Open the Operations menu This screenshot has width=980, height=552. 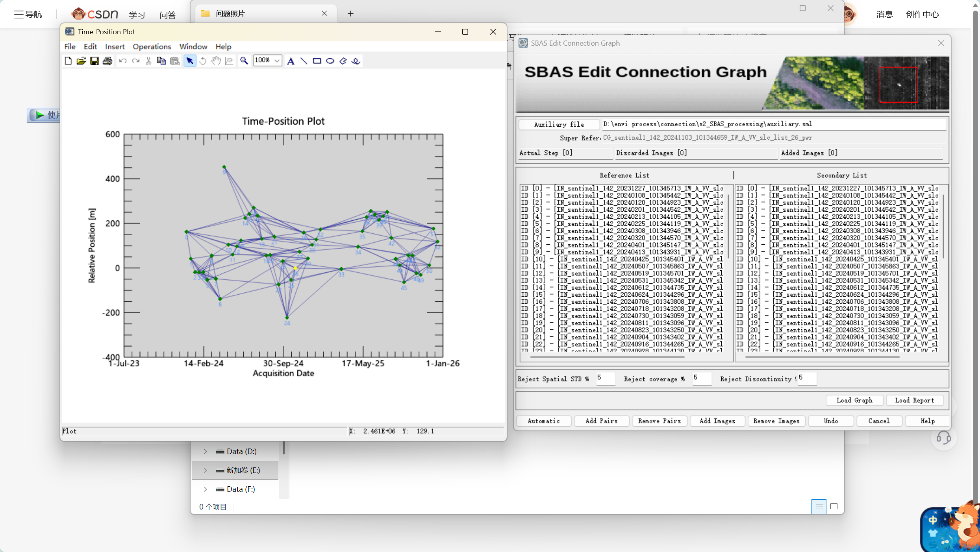click(152, 46)
